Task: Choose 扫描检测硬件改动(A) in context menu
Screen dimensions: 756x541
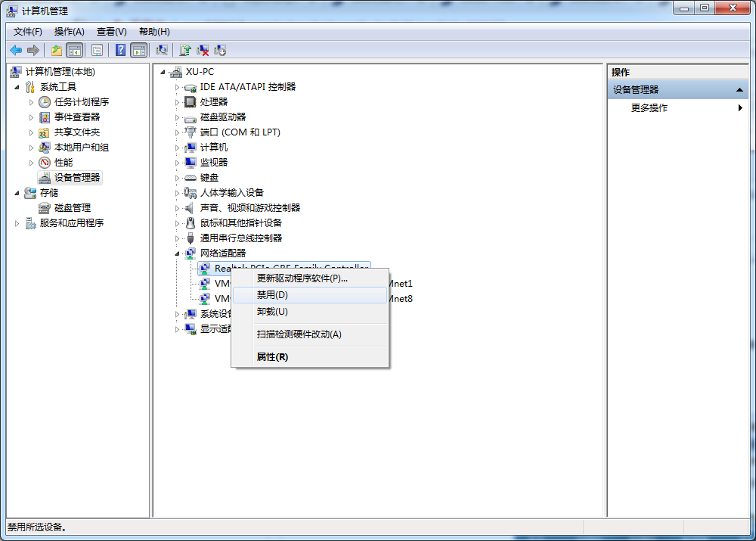Action: 310,334
